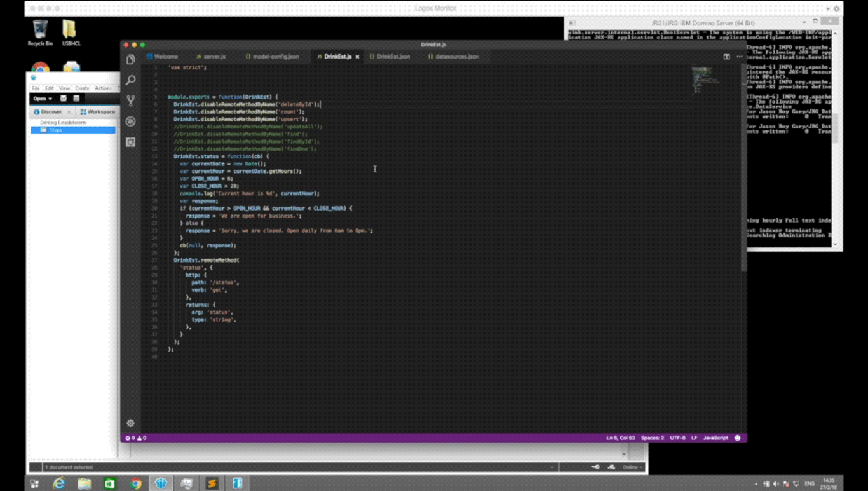Click the Logos Monitor settings gear
Image resolution: width=868 pixels, height=491 pixels.
(837, 9)
